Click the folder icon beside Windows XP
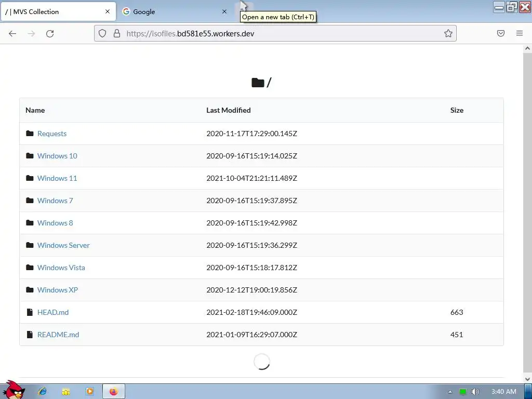 click(x=30, y=290)
